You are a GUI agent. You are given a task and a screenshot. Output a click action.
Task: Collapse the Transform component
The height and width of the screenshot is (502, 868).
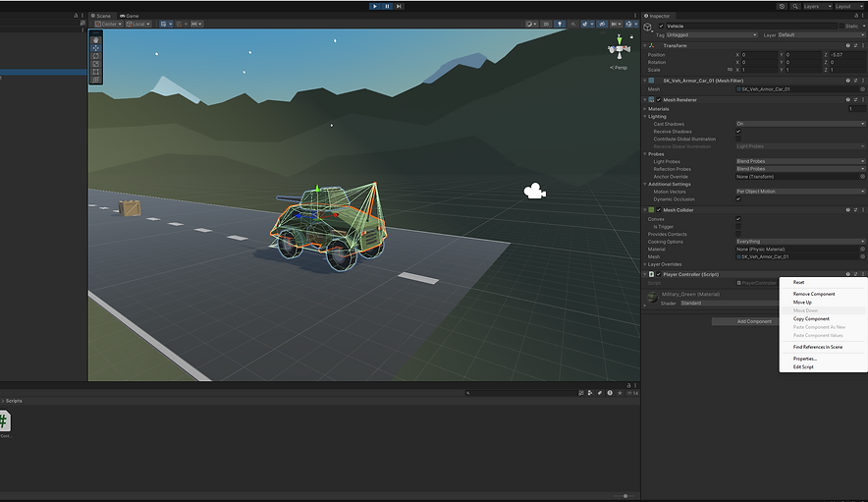pyautogui.click(x=645, y=45)
